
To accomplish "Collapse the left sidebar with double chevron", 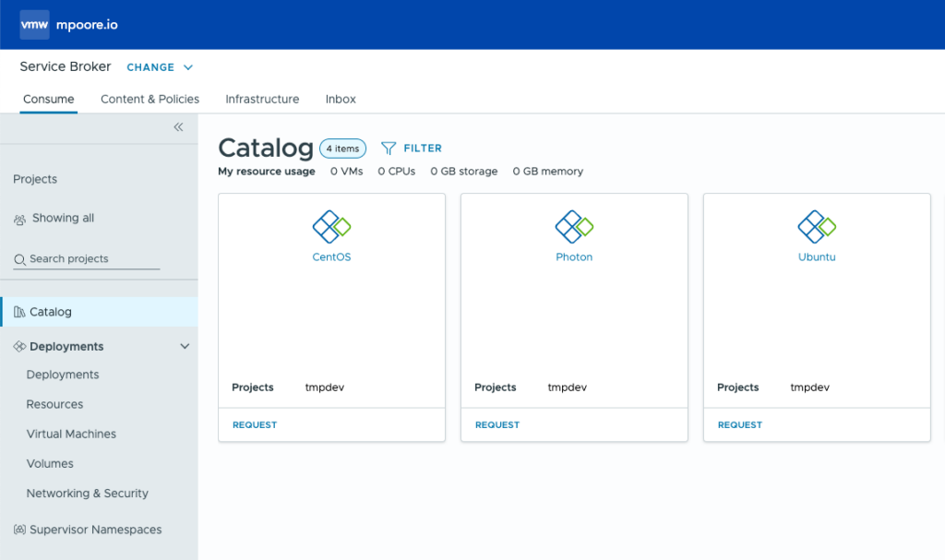I will pos(178,127).
